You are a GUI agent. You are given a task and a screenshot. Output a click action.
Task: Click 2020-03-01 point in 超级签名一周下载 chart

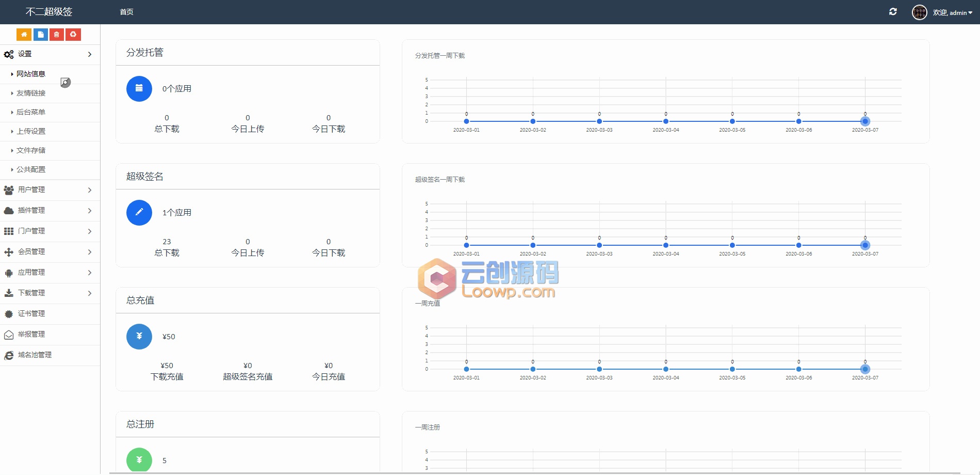click(466, 245)
